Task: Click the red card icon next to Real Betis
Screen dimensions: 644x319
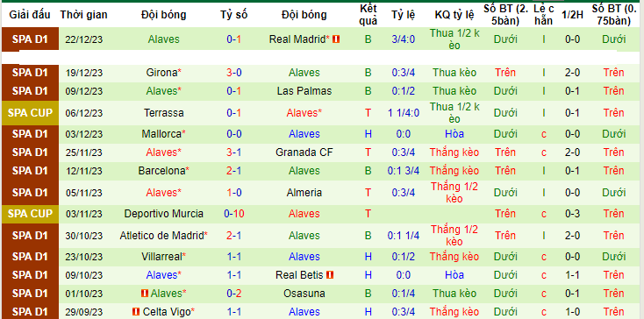Action: coord(329,275)
